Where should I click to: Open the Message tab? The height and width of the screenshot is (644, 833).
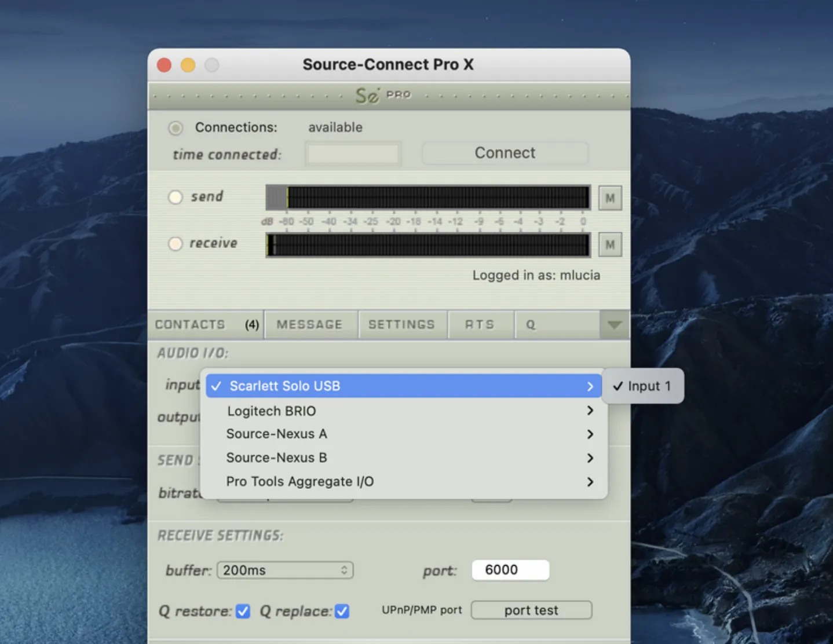point(310,325)
